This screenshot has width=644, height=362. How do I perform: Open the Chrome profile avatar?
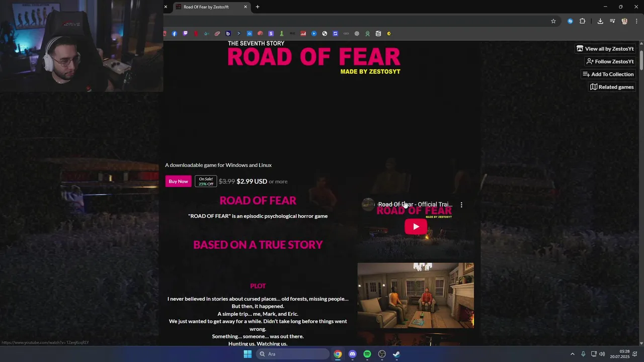click(x=624, y=21)
